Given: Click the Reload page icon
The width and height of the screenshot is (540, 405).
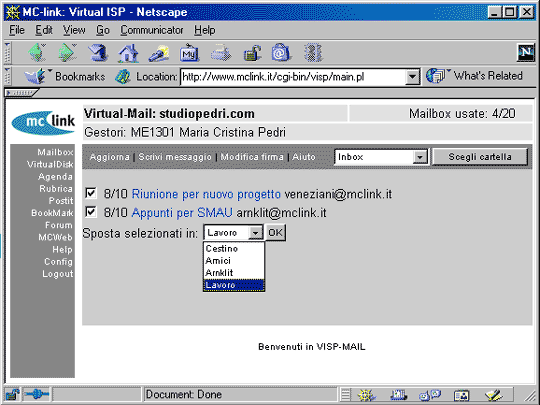Looking at the screenshot, I should coord(98,53).
